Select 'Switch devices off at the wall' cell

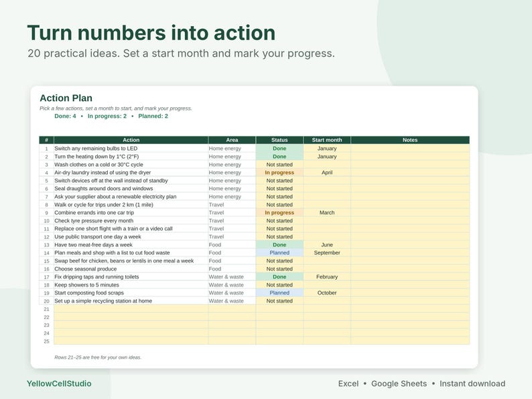[x=131, y=181]
